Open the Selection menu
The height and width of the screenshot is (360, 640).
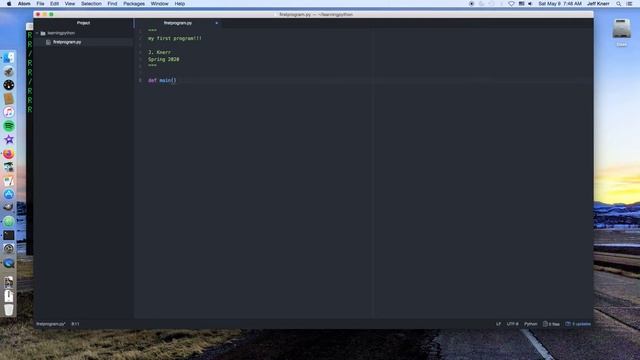click(91, 4)
